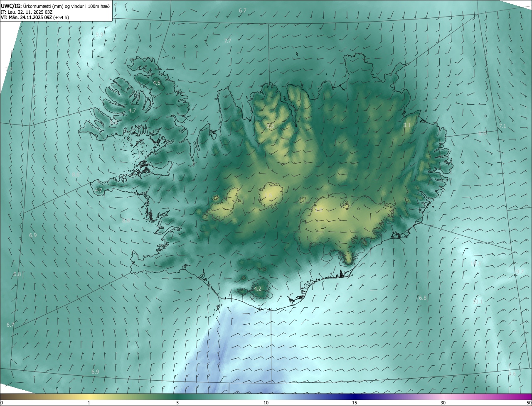The height and width of the screenshot is (406, 532).
Task: Click the 10.1 value label
Action: pos(478,301)
